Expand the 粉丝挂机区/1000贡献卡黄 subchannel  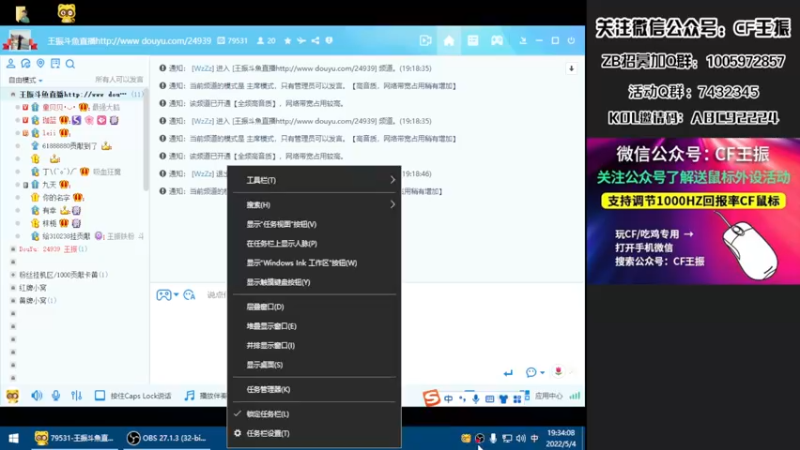(x=13, y=274)
